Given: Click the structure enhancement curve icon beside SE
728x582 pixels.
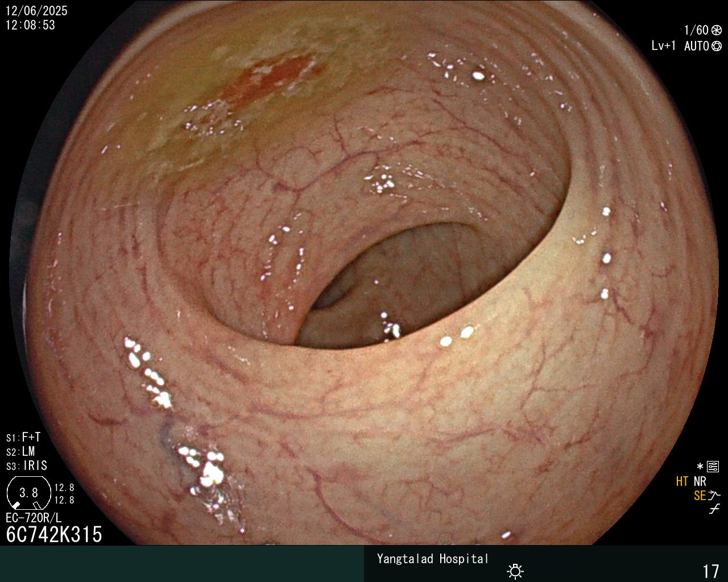Looking at the screenshot, I should (x=715, y=496).
